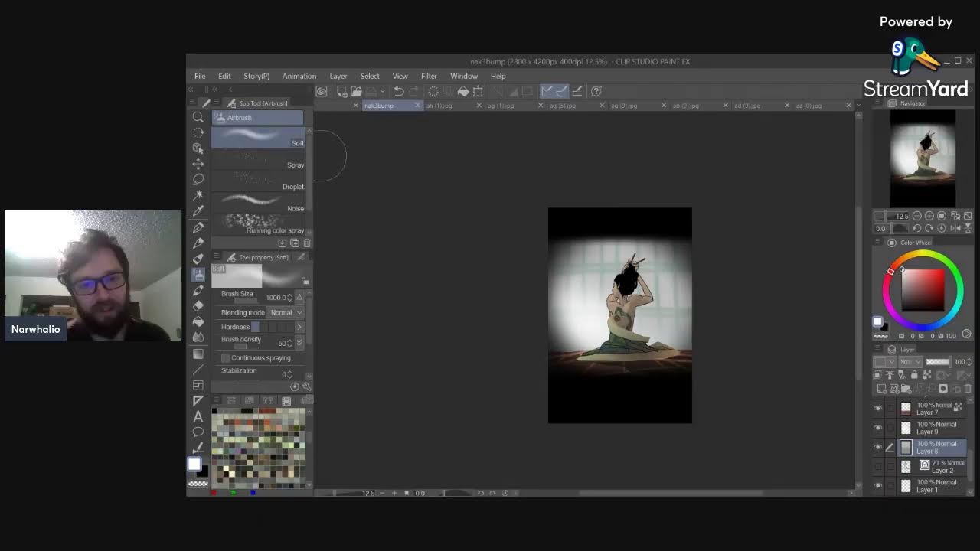Enable the Continuous spraying checkbox
This screenshot has width=980, height=551.
[x=226, y=358]
